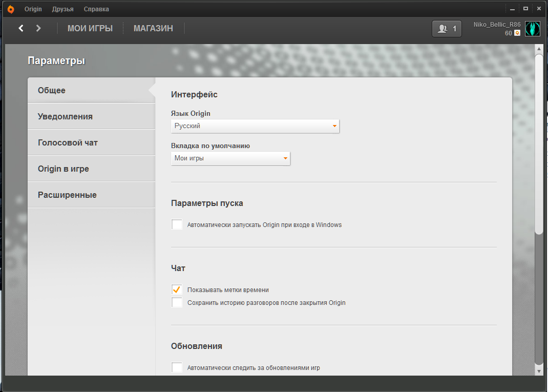Click the scrollbar up arrow
Screen dimensions: 548x392
539,49
